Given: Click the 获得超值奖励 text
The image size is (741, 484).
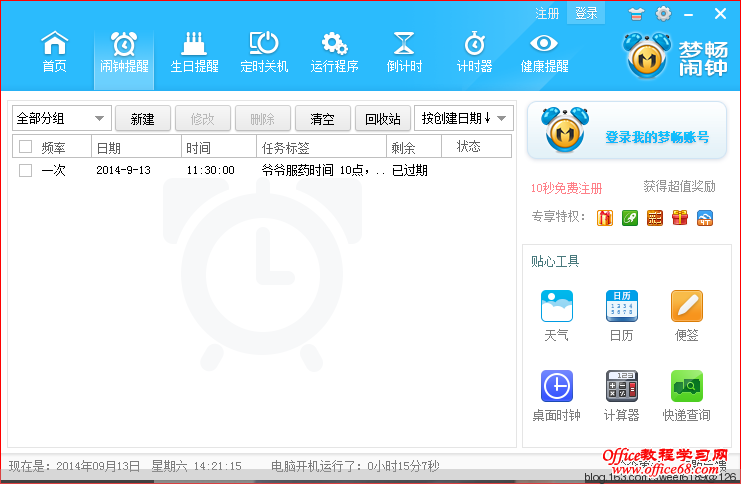Looking at the screenshot, I should pos(679,186).
